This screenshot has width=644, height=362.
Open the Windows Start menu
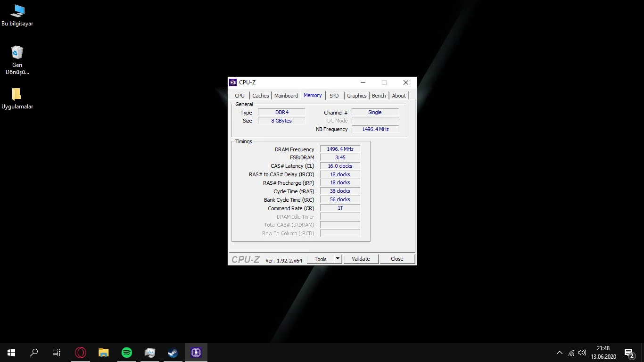click(x=11, y=352)
